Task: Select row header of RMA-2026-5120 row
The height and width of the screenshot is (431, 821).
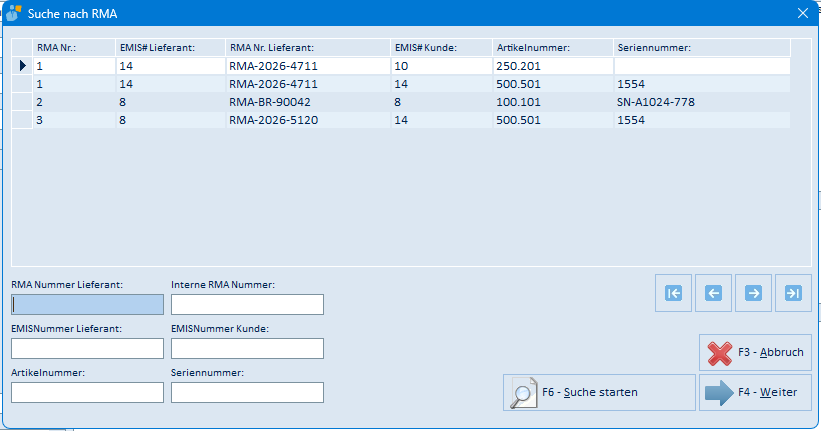Action: pos(22,120)
